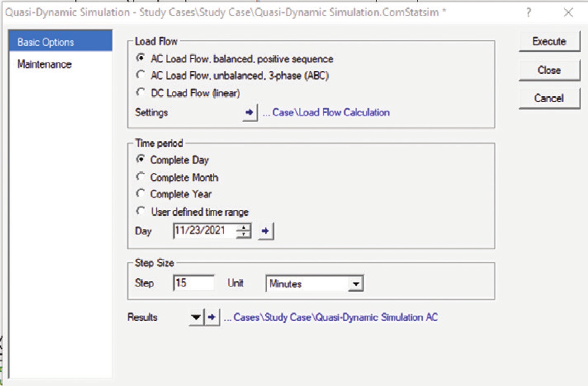Select AC Load Flow balanced positive sequence
The height and width of the screenshot is (386, 588).
click(x=141, y=58)
